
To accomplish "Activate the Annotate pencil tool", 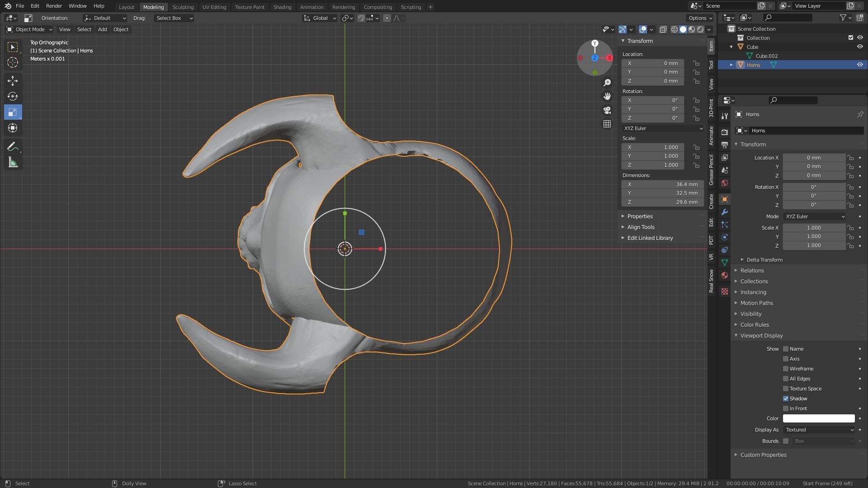I will point(13,146).
